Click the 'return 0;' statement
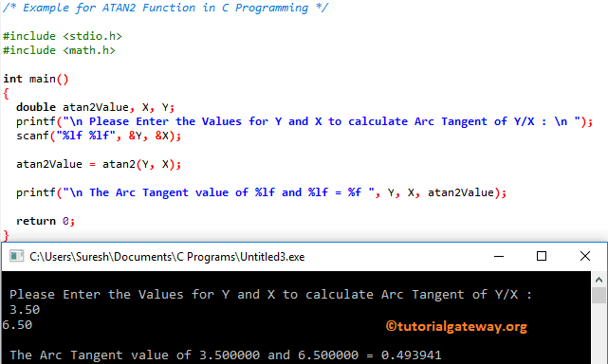The height and width of the screenshot is (364, 608). (45, 221)
